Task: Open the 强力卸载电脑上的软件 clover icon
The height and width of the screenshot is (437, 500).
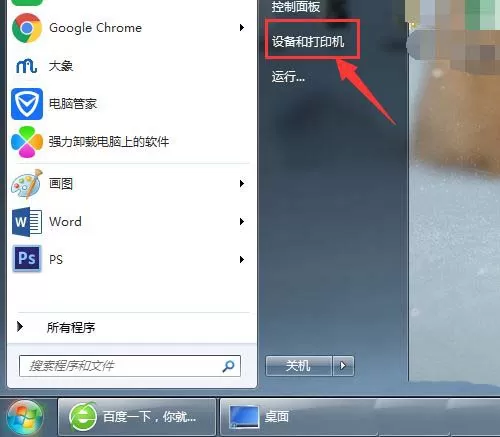Action: 27,142
